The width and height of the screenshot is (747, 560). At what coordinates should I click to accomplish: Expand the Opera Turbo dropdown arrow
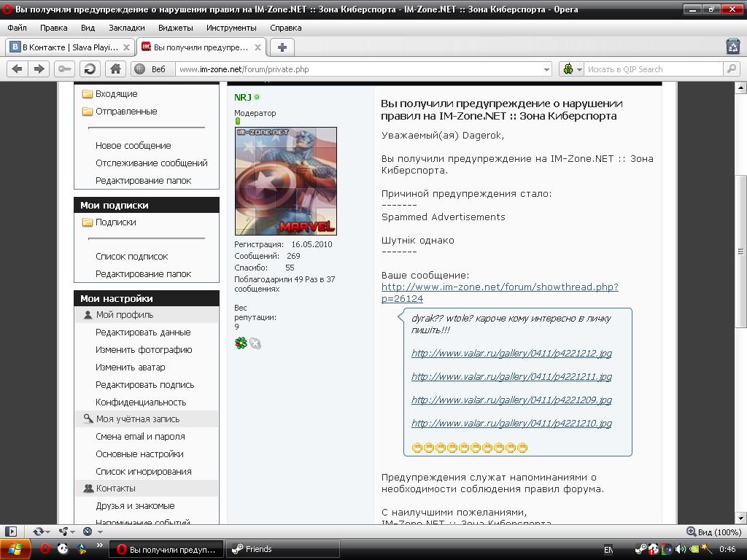click(x=100, y=532)
